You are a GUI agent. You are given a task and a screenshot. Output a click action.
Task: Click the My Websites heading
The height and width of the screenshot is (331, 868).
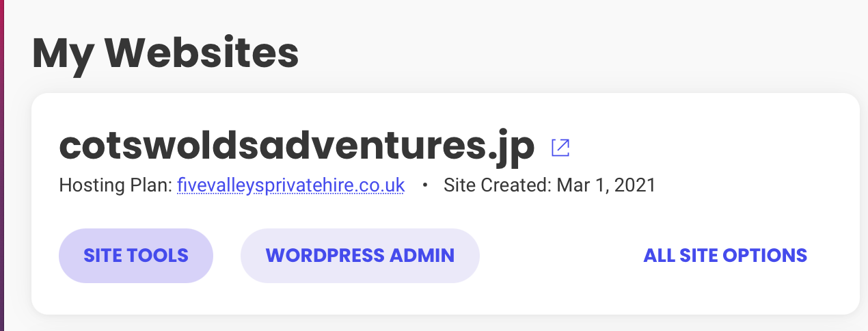(x=165, y=53)
